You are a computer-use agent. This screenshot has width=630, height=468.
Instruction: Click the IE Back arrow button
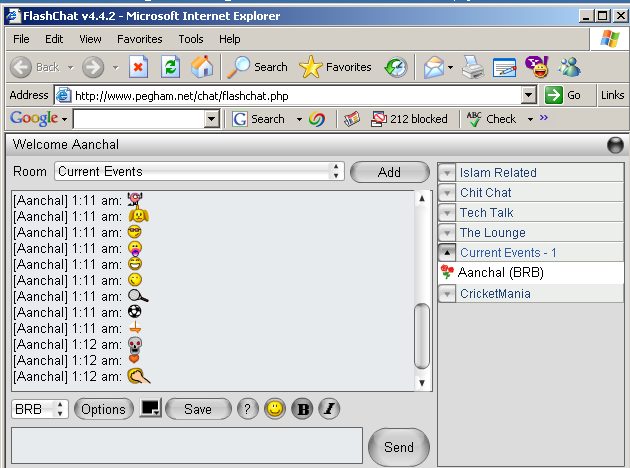click(20, 67)
